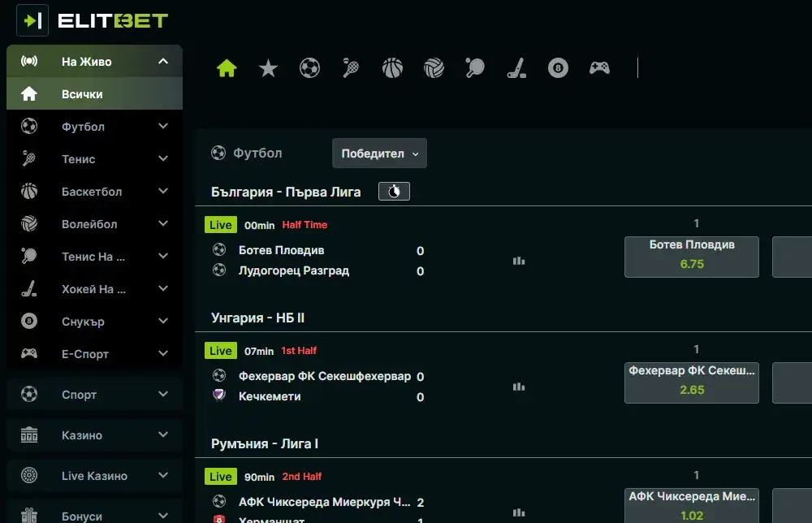The width and height of the screenshot is (812, 523).
Task: Select the football icon in the sports bar
Action: click(309, 68)
